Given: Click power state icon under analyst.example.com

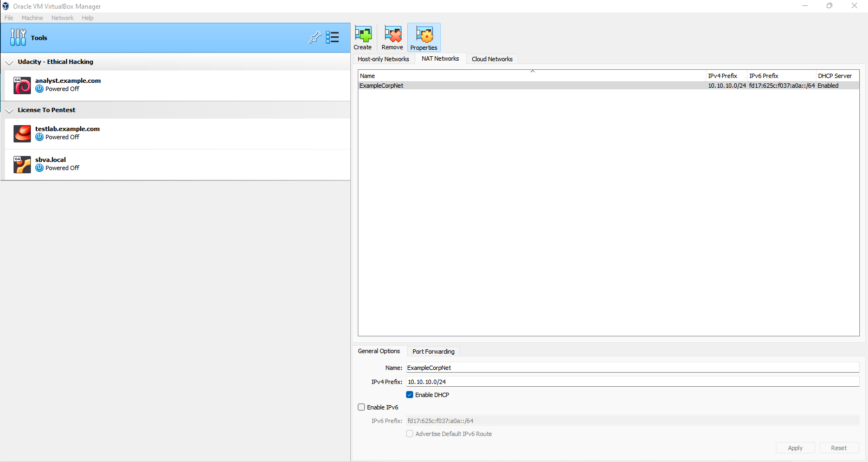Looking at the screenshot, I should tap(39, 89).
